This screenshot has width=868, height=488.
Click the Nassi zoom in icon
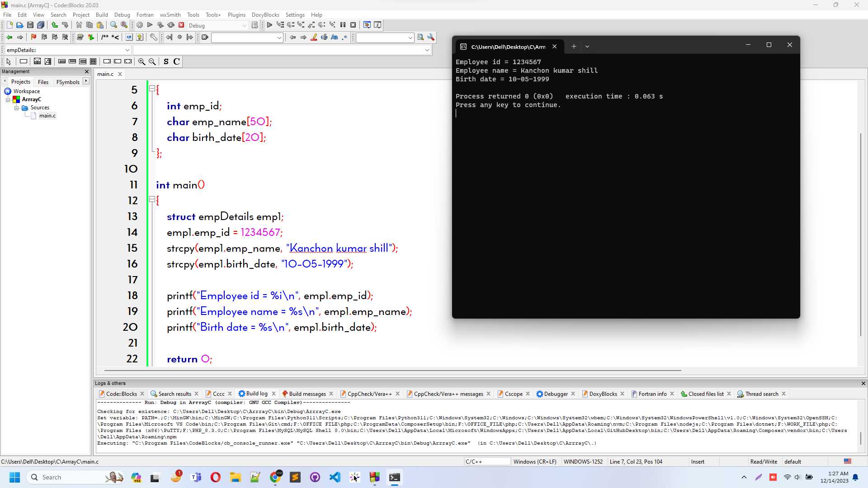point(142,61)
